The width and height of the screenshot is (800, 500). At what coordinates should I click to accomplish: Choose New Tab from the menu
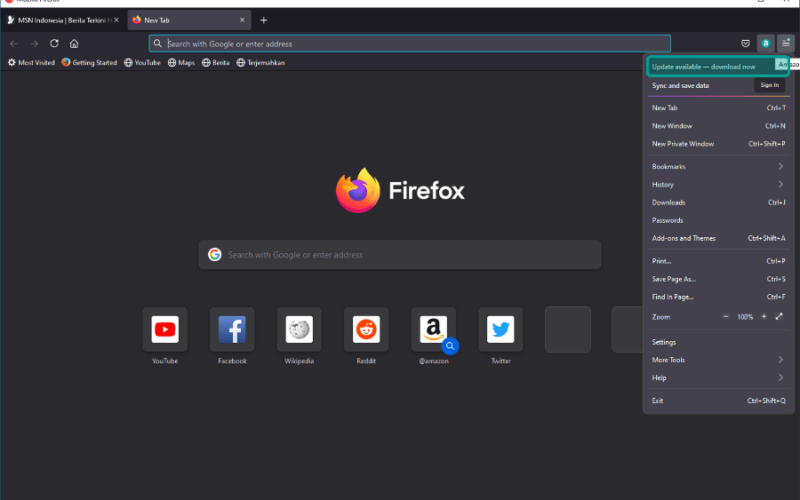coord(718,108)
